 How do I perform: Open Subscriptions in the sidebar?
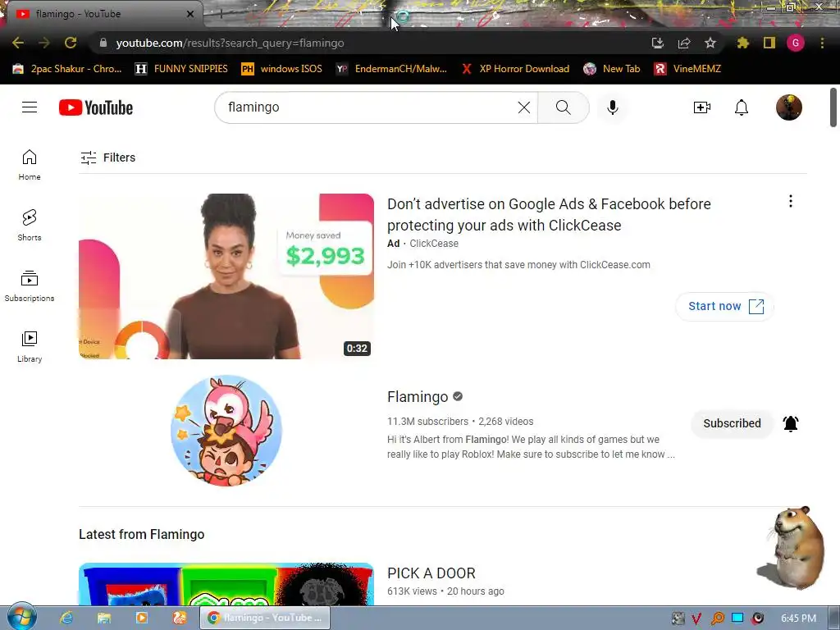tap(30, 286)
